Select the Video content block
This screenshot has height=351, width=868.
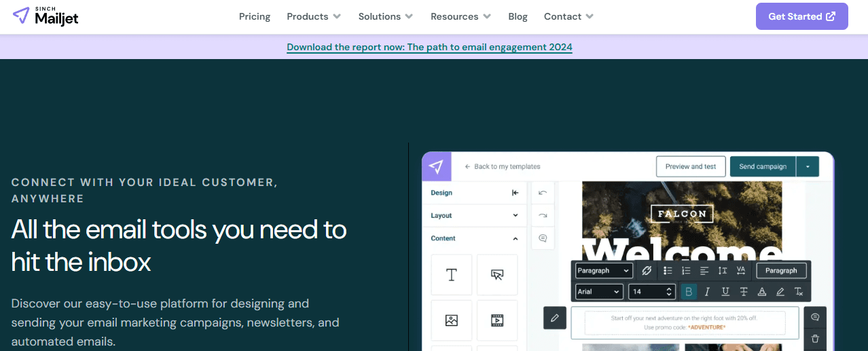497,320
